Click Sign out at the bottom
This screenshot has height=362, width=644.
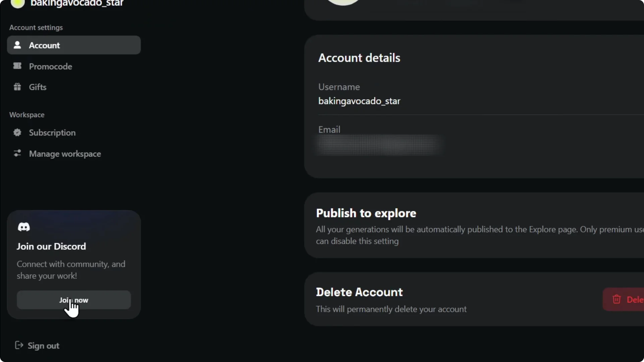tap(43, 345)
